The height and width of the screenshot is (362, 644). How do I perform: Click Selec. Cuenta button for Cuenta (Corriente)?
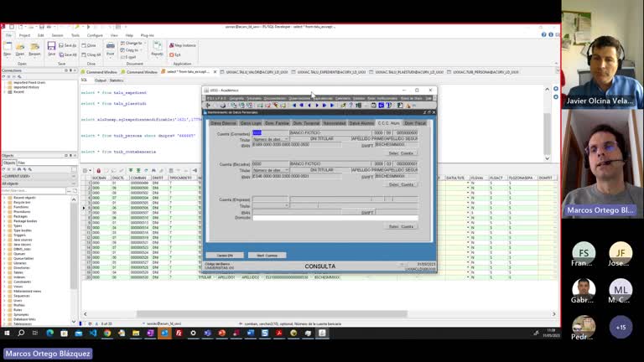click(x=401, y=153)
